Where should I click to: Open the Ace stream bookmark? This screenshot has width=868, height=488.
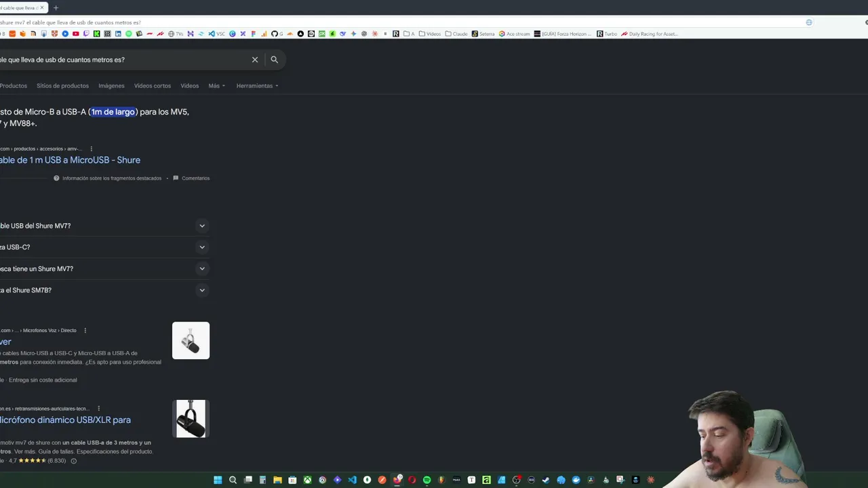(515, 34)
